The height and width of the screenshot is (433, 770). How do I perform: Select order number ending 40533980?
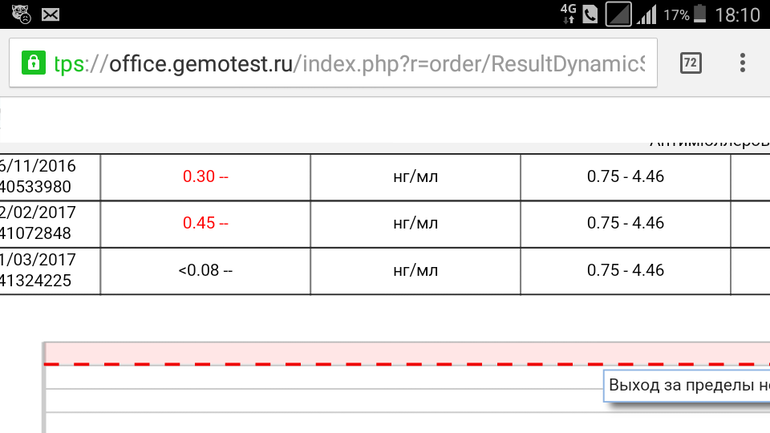click(x=38, y=186)
